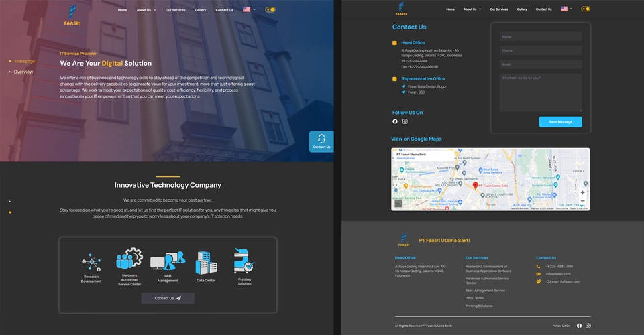Image resolution: width=644 pixels, height=335 pixels.
Task: Open Gallery in right page menu
Action: pyautogui.click(x=522, y=9)
